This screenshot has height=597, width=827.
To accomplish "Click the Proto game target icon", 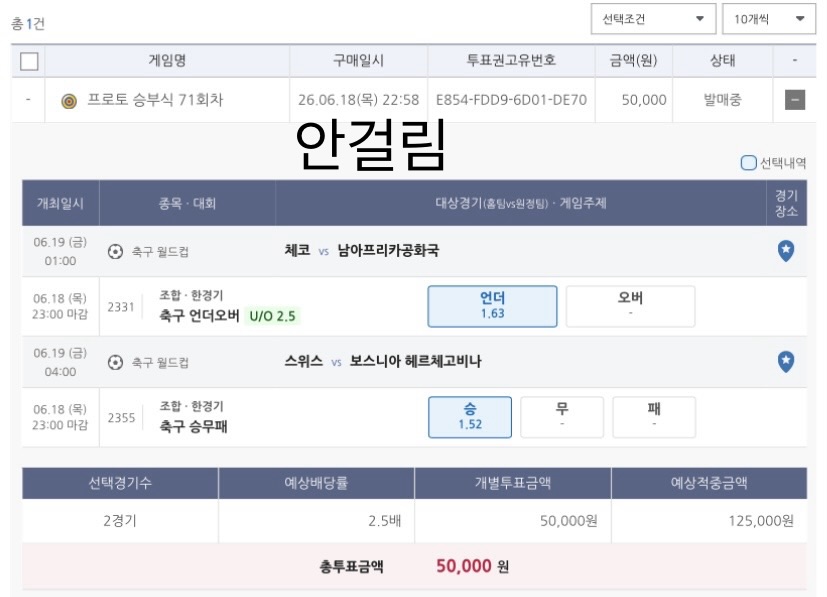I will [69, 100].
